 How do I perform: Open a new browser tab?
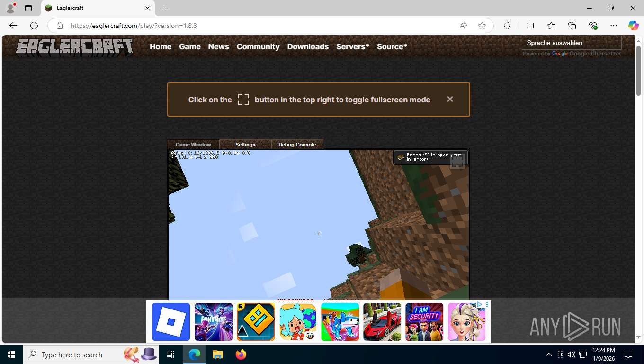click(x=165, y=8)
